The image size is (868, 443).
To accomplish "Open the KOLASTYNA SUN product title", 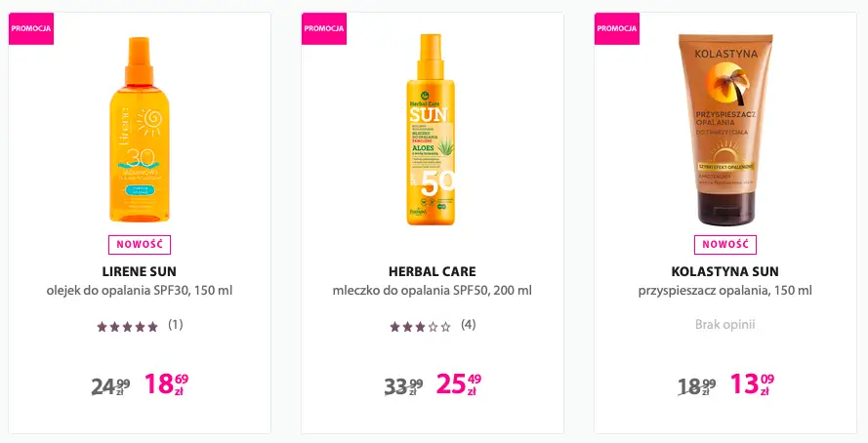I will click(x=725, y=271).
